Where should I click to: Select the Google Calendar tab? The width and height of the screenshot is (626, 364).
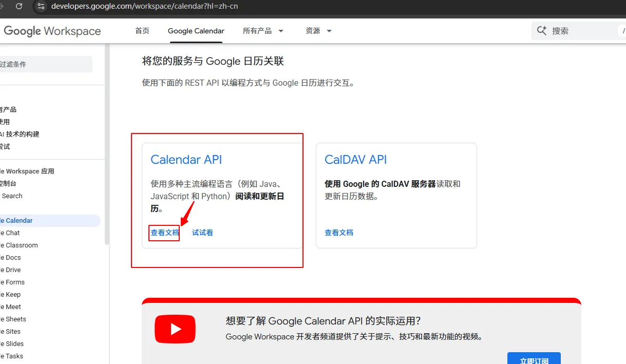click(196, 31)
